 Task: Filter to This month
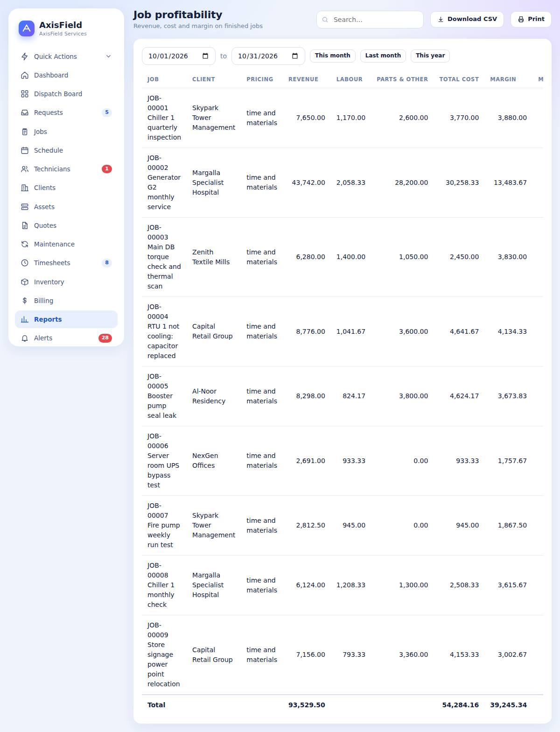(x=333, y=56)
